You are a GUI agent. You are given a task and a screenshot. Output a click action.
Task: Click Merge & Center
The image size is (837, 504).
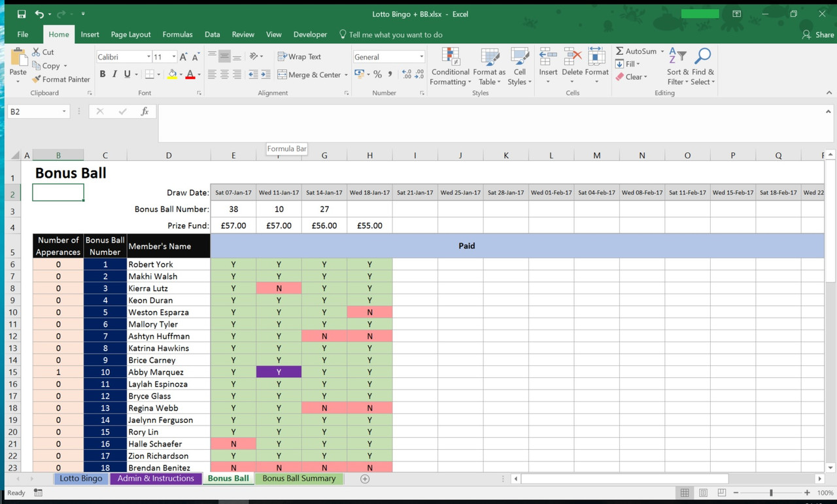tap(309, 75)
